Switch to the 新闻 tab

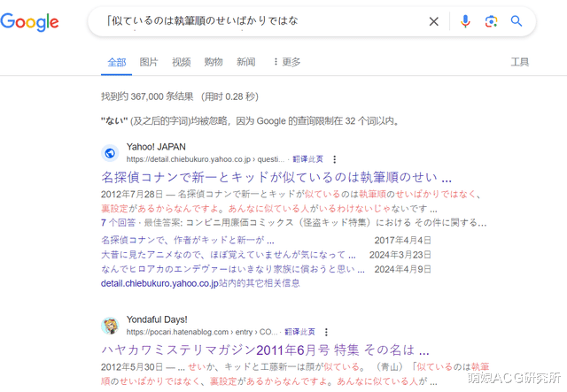tap(246, 62)
